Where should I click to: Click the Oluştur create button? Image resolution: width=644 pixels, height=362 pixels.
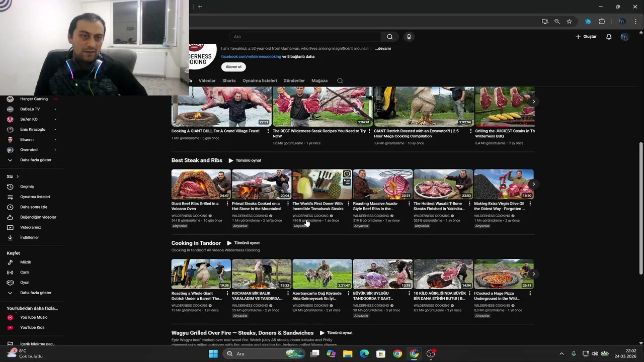tap(586, 37)
